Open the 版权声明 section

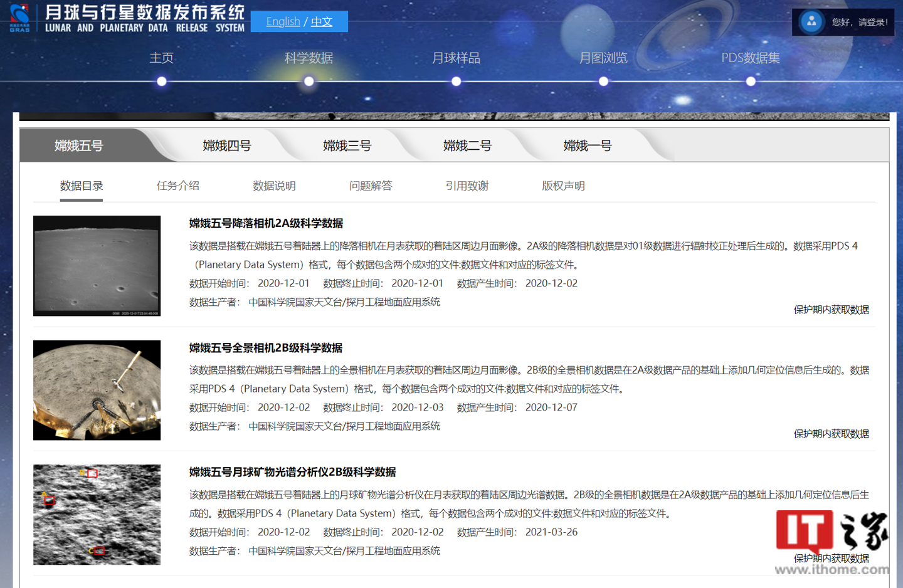(x=563, y=185)
